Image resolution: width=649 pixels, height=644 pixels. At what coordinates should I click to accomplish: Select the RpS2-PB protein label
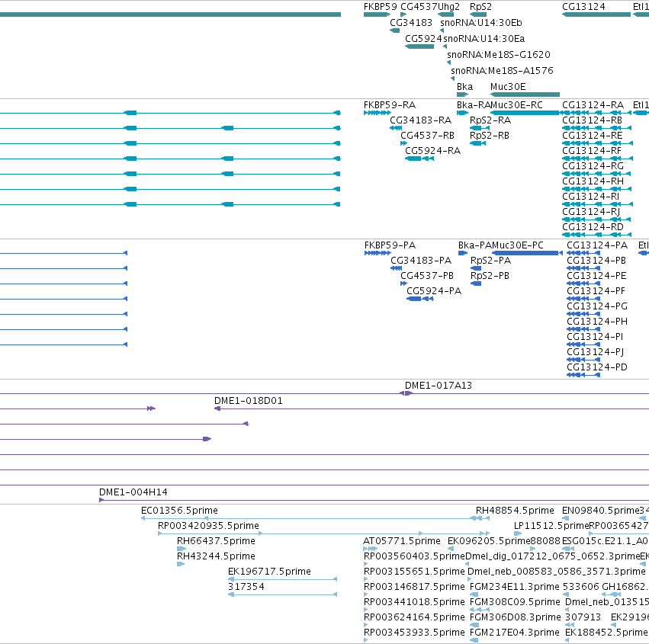[490, 275]
